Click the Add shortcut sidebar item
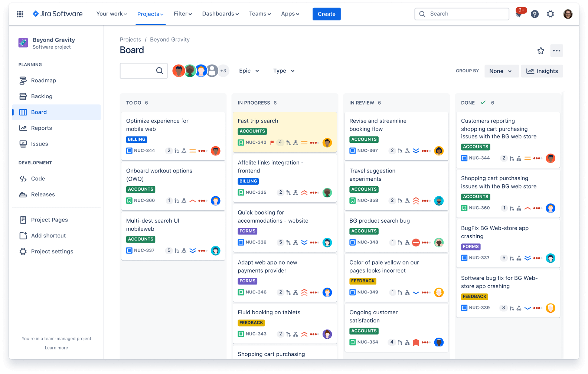The image size is (588, 374). 48,236
